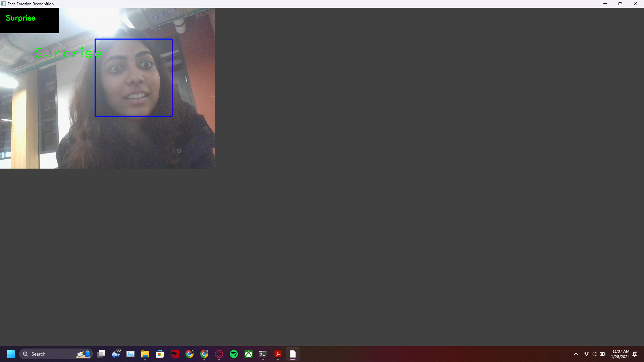This screenshot has height=362, width=644.
Task: Switch to the Terminal window
Action: (263, 354)
